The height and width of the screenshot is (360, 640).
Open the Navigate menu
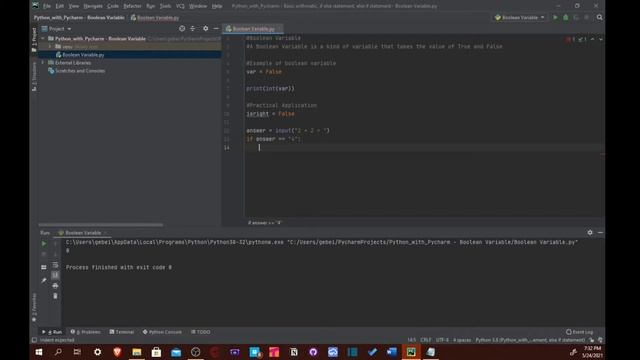tap(93, 6)
